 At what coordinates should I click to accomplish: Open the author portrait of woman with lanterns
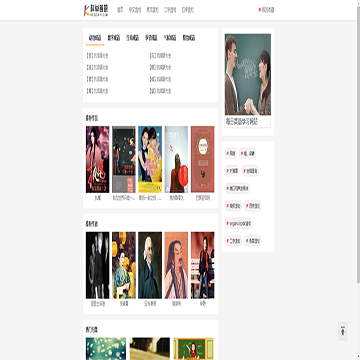coord(124,265)
